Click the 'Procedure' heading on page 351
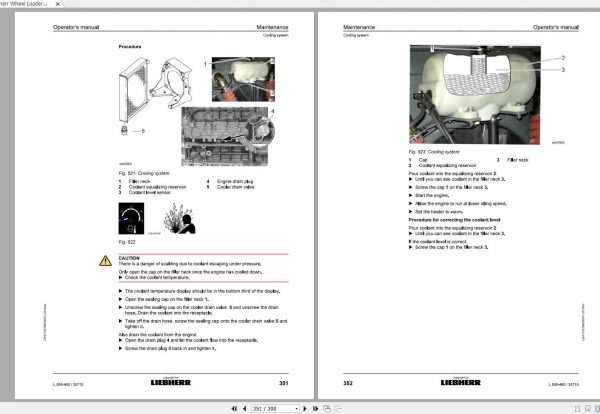 pos(130,47)
